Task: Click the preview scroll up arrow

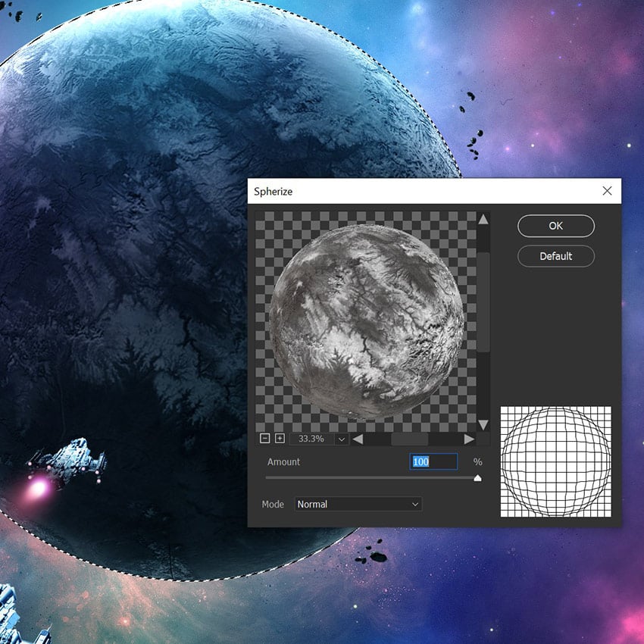Action: pos(483,219)
